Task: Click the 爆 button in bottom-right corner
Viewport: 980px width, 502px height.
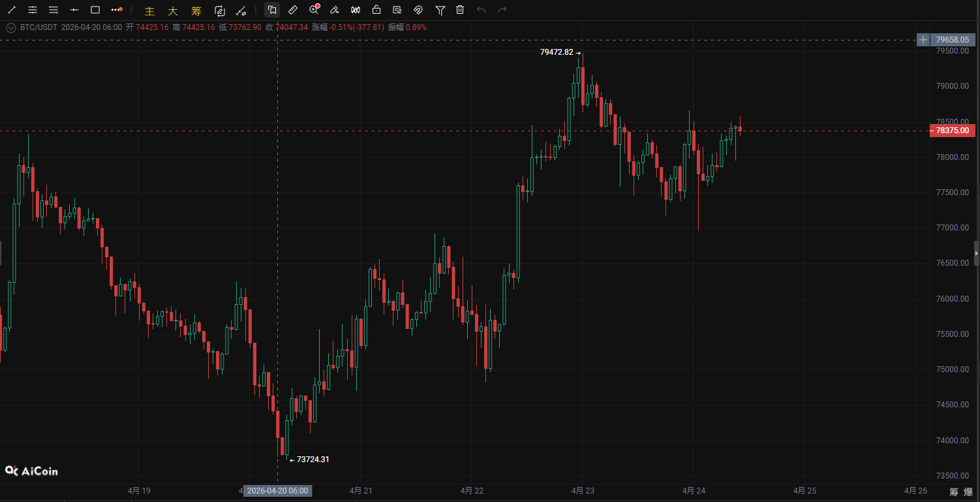Action: pyautogui.click(x=969, y=492)
